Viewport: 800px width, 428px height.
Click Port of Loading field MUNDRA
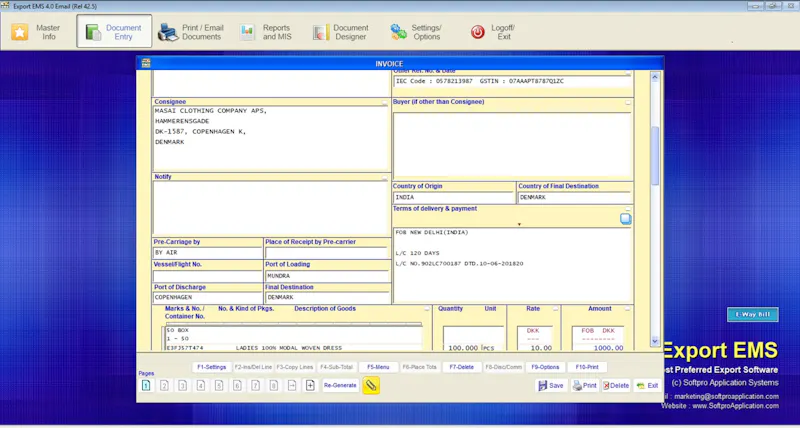point(327,276)
